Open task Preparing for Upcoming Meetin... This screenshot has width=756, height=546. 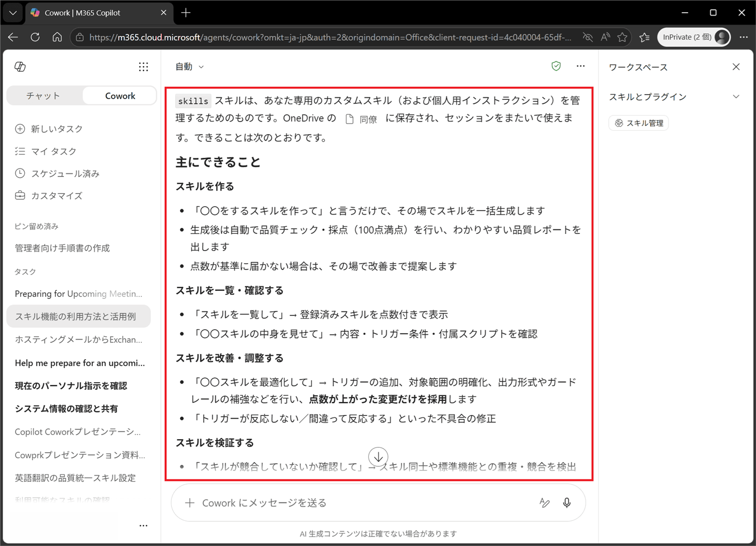pyautogui.click(x=79, y=294)
